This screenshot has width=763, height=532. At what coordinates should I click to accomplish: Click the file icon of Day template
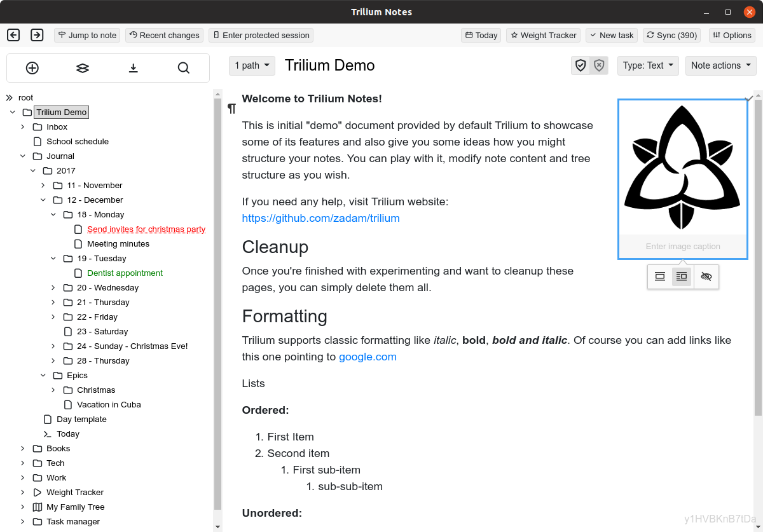(48, 419)
